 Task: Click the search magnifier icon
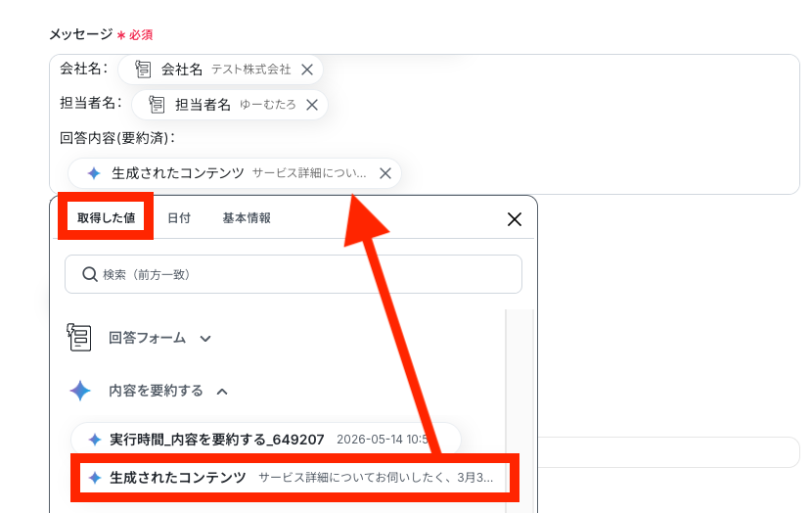click(90, 274)
